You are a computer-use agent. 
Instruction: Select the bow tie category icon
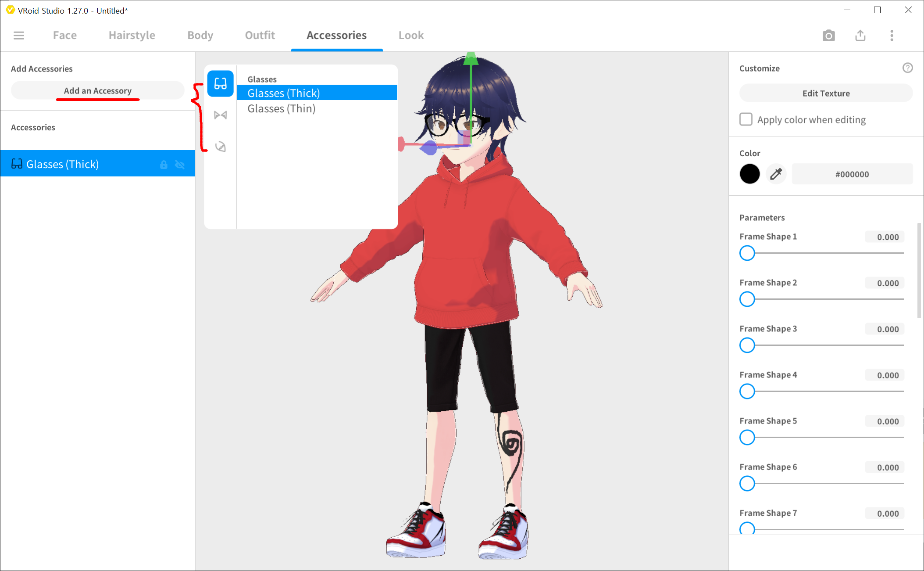click(220, 115)
